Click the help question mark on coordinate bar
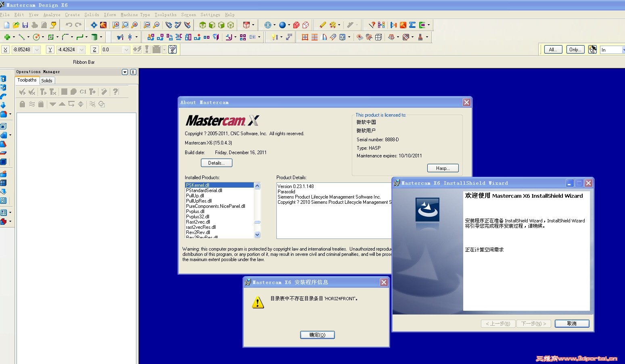625x364 pixels. (173, 49)
